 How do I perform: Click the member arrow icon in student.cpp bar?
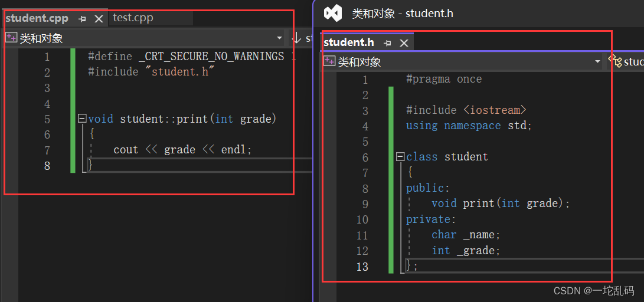click(296, 38)
